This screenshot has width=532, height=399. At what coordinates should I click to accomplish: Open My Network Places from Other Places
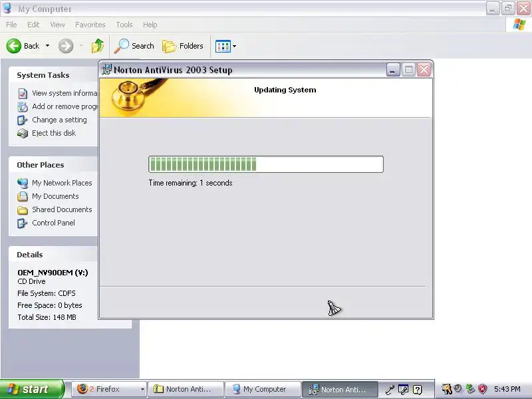click(x=62, y=183)
